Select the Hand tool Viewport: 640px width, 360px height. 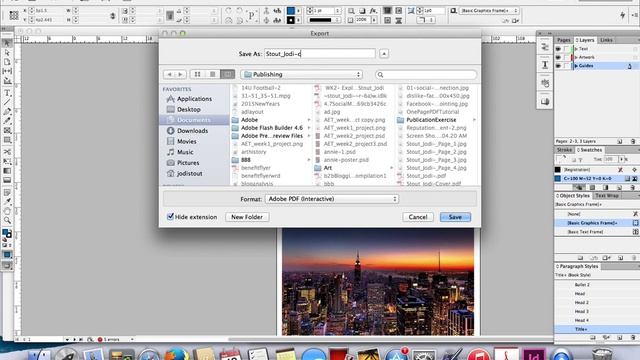7,211
